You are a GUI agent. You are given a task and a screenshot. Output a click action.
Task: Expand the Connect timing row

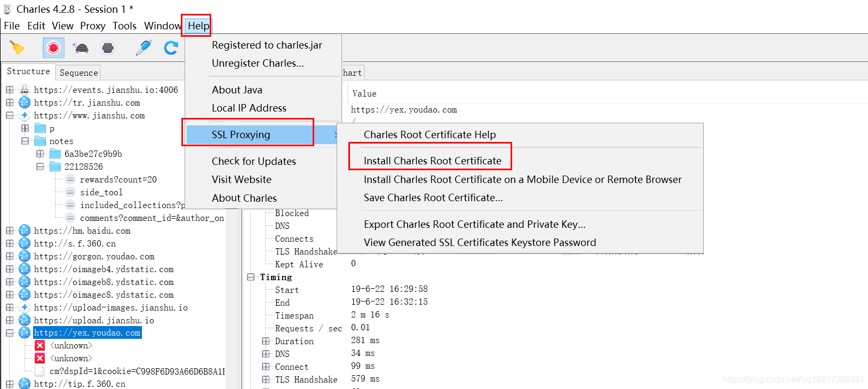(266, 367)
